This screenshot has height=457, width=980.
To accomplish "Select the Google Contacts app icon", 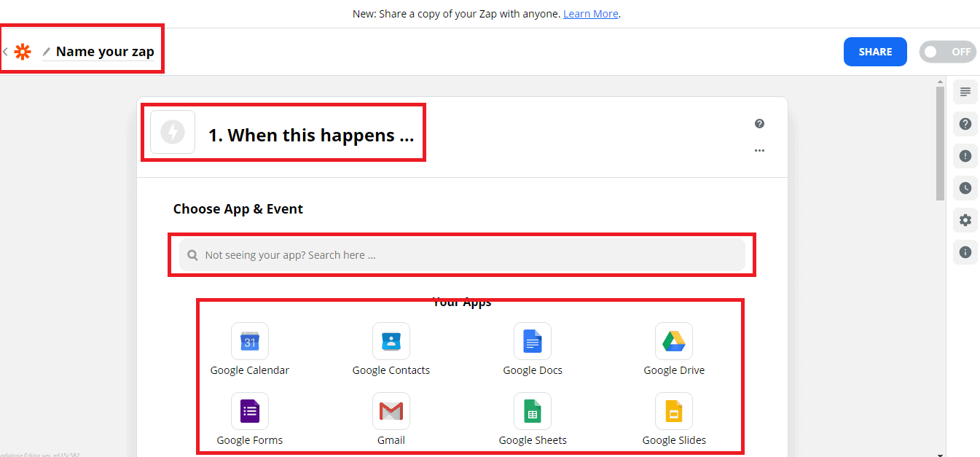I will (x=391, y=341).
